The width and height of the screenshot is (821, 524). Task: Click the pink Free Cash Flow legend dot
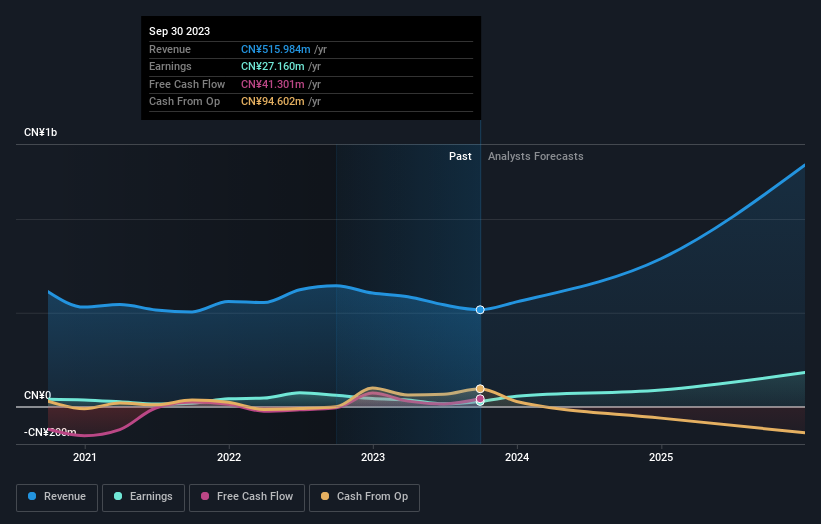(x=205, y=496)
